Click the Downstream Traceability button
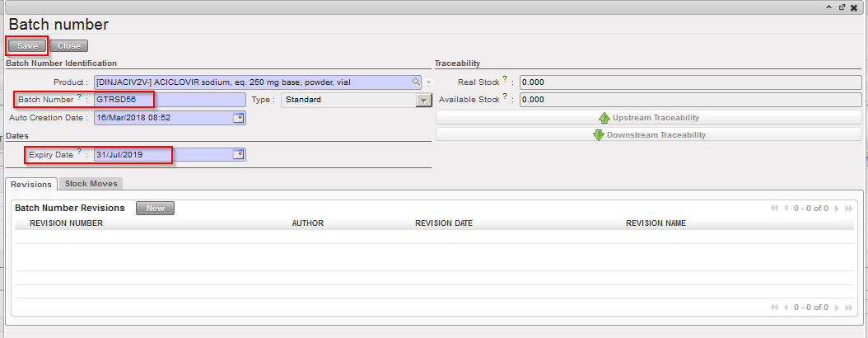868x338 pixels. (649, 134)
